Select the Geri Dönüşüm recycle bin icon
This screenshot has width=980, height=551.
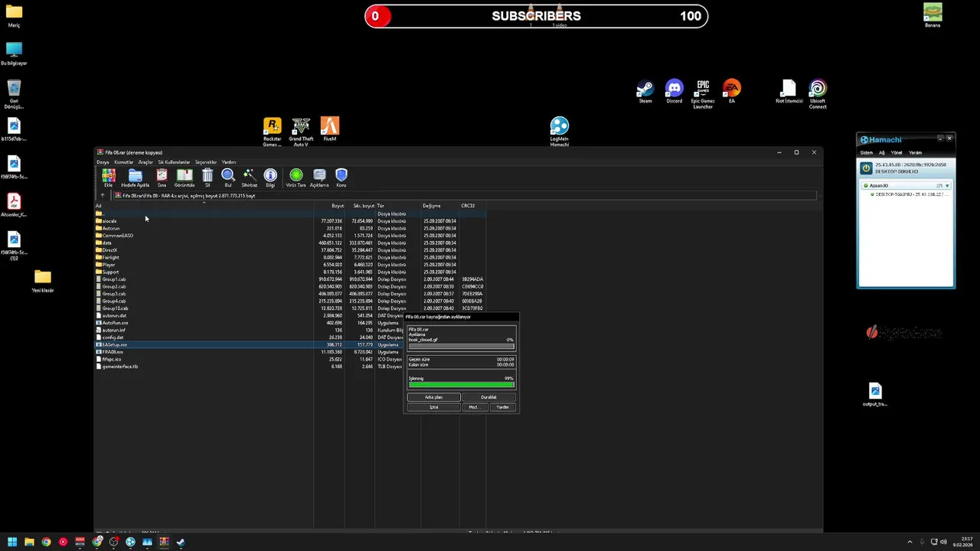(14, 95)
